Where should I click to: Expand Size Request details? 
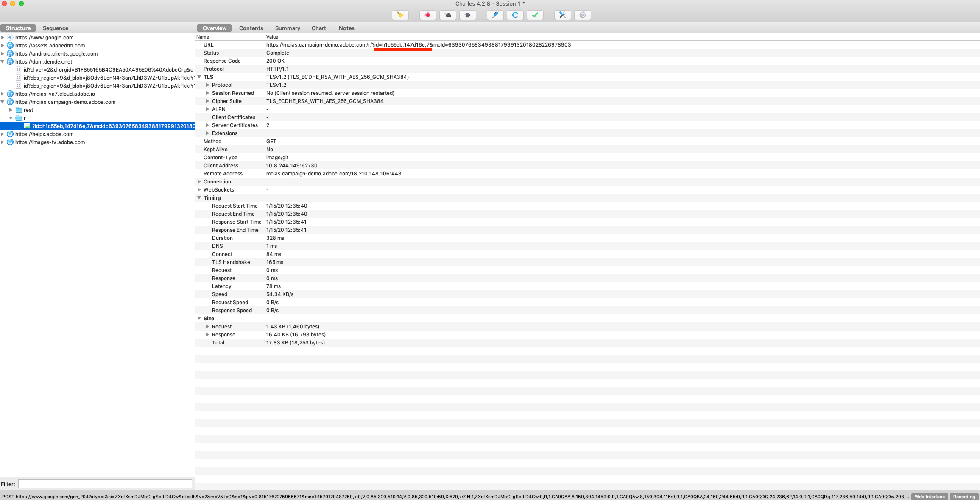(x=208, y=326)
